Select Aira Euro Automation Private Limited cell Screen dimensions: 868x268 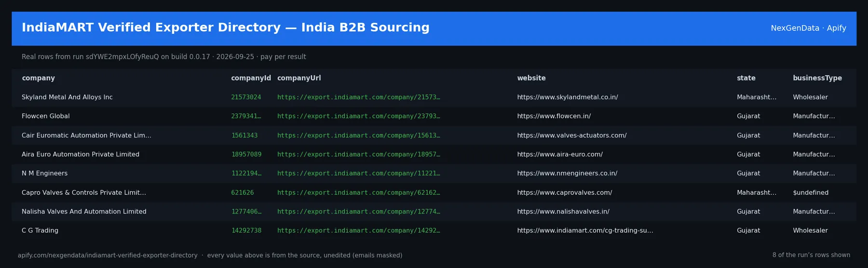tap(81, 154)
